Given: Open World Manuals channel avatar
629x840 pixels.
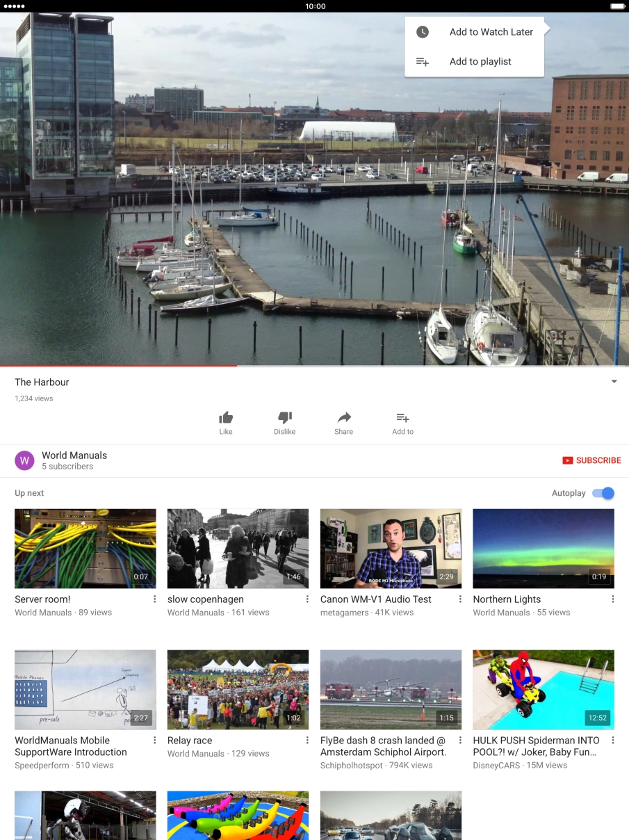Looking at the screenshot, I should point(24,460).
